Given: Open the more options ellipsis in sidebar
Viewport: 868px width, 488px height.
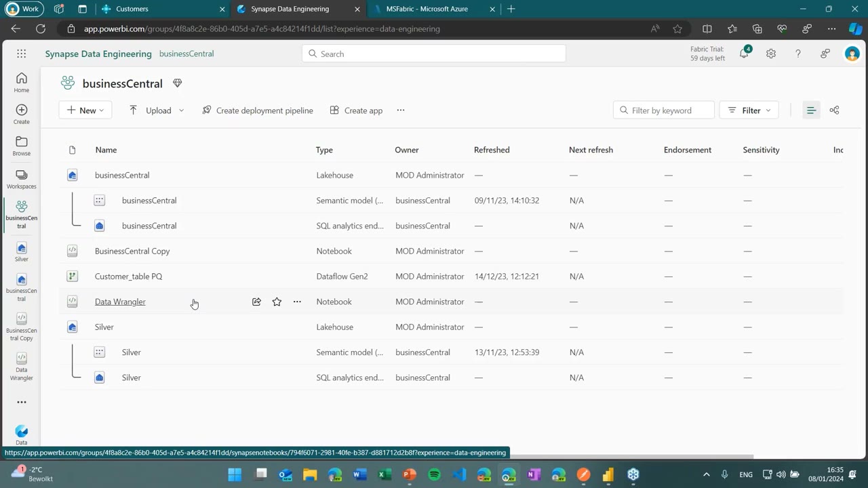Looking at the screenshot, I should point(22,402).
